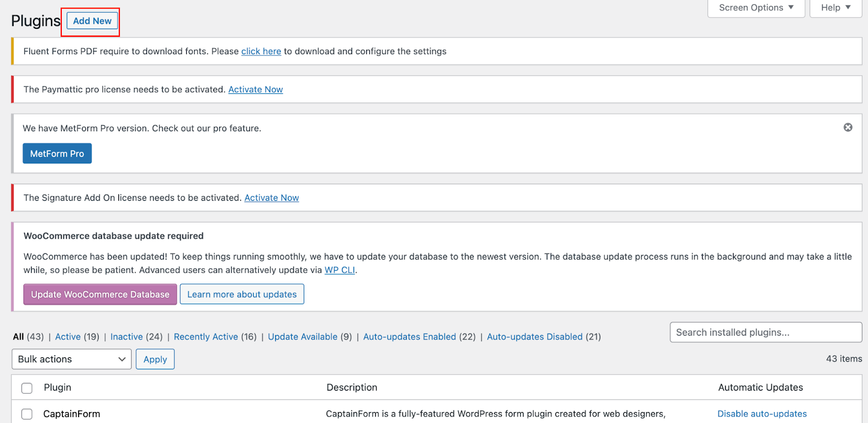
Task: Filter by Update Available plugins
Action: pyautogui.click(x=302, y=337)
